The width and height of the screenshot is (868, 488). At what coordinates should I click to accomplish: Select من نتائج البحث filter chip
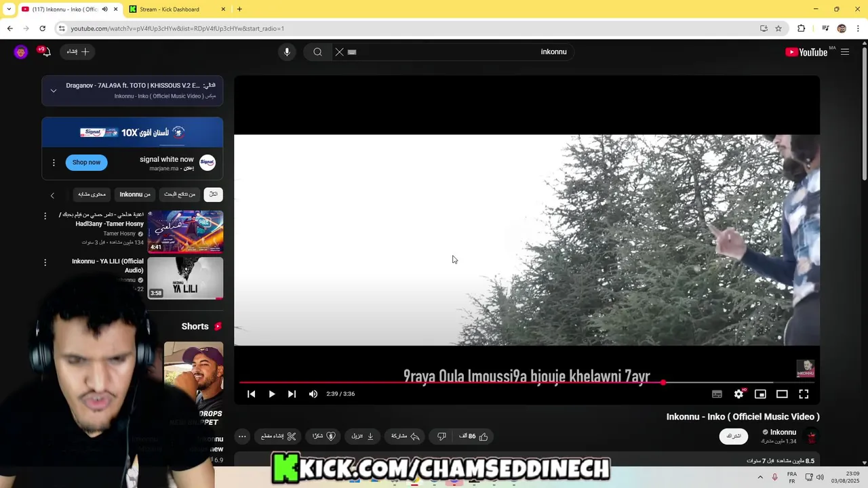tap(180, 195)
